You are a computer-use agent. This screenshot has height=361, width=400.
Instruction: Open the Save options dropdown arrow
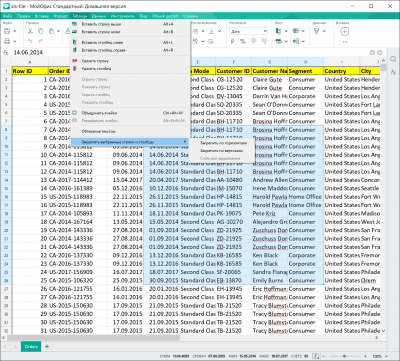coord(15,31)
